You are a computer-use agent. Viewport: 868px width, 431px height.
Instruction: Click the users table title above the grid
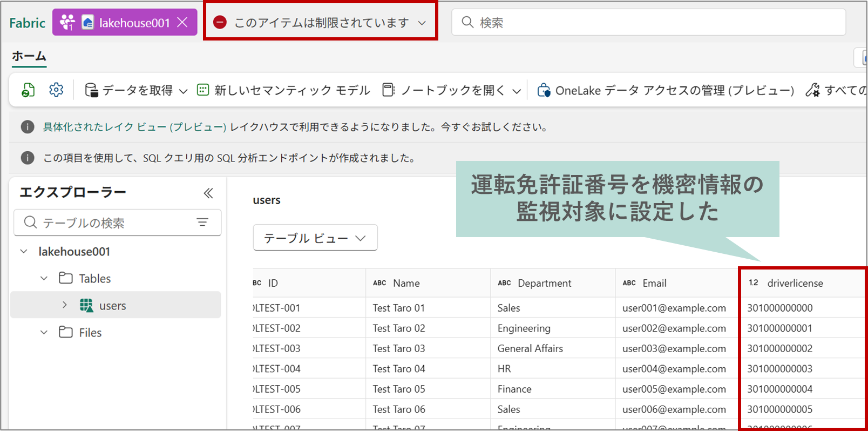click(267, 200)
